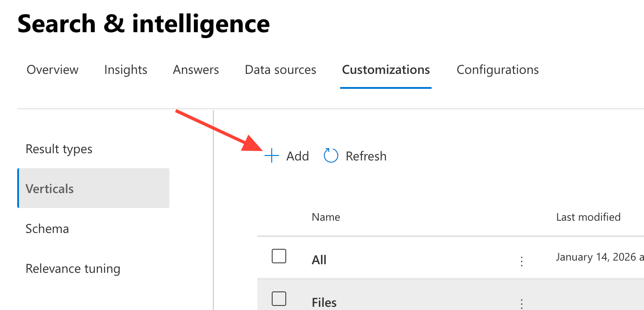The height and width of the screenshot is (310, 644).
Task: Tick the checkbox for Files row
Action: (279, 299)
